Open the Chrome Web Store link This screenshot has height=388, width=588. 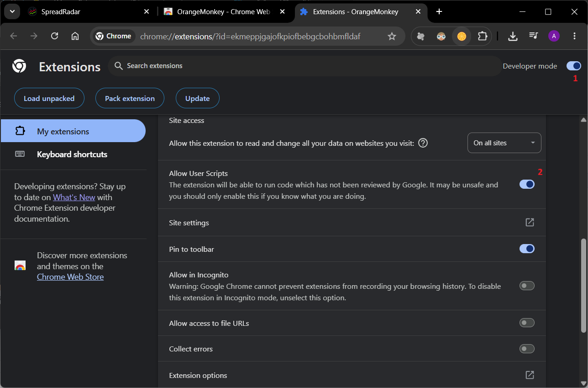[70, 277]
